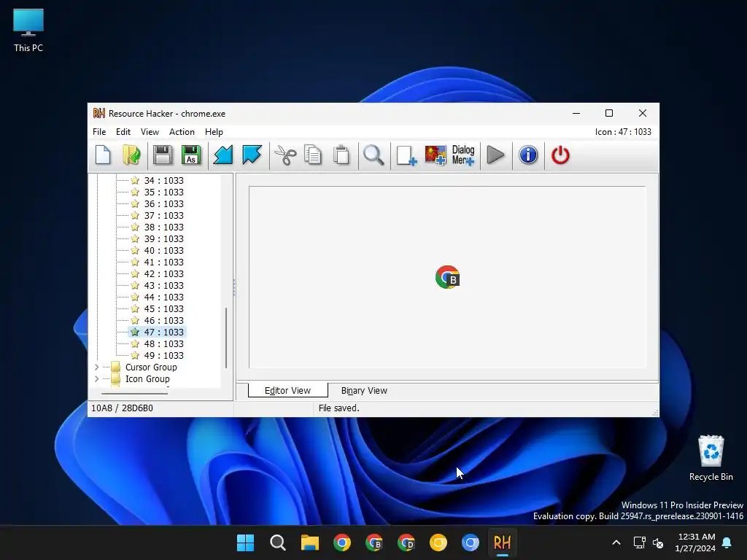The width and height of the screenshot is (747, 560).
Task: Open the notification bell in the taskbar
Action: click(x=727, y=542)
